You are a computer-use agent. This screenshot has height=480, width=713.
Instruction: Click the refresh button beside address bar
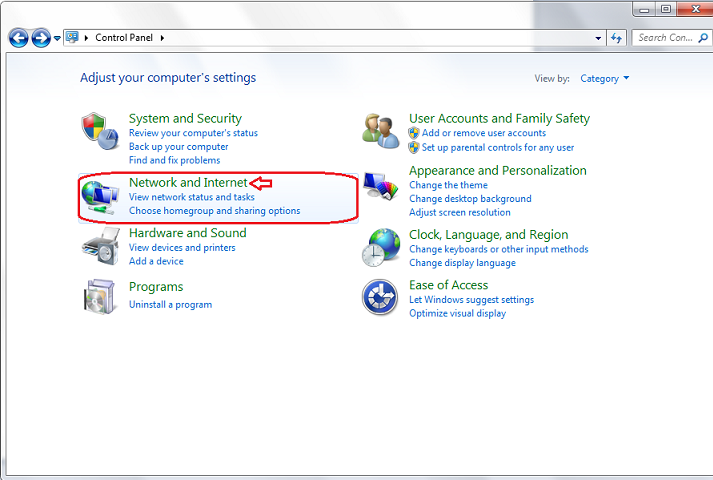[x=616, y=38]
